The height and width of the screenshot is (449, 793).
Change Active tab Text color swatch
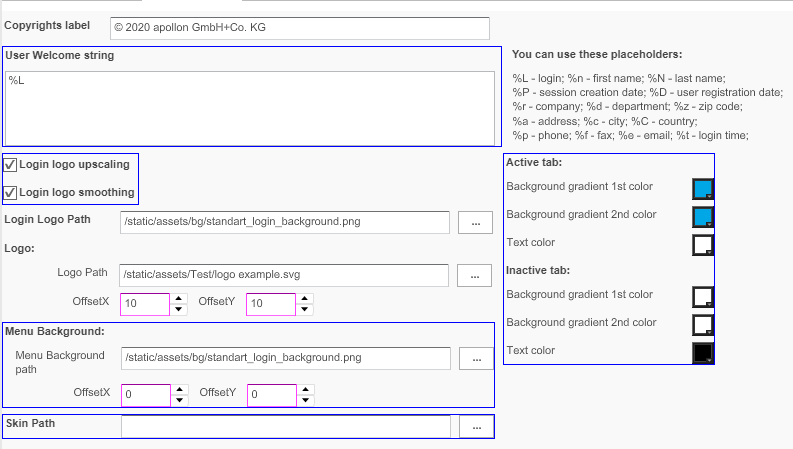[702, 245]
